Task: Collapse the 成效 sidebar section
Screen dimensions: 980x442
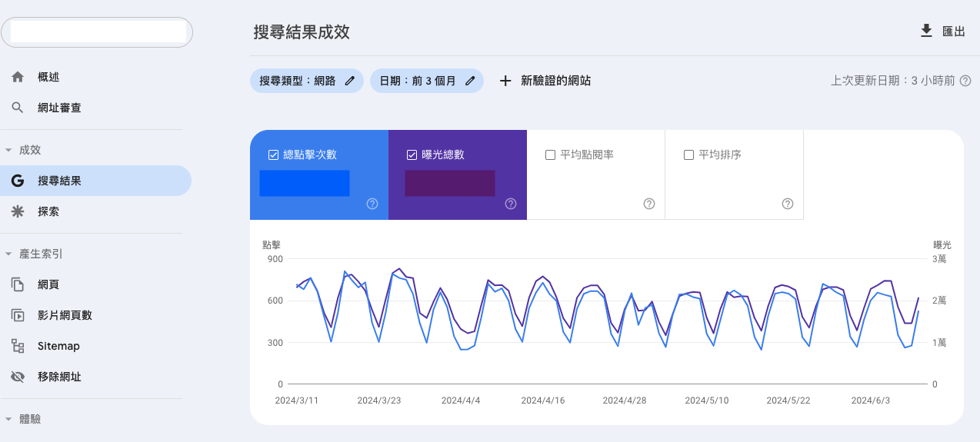Action: pyautogui.click(x=8, y=150)
